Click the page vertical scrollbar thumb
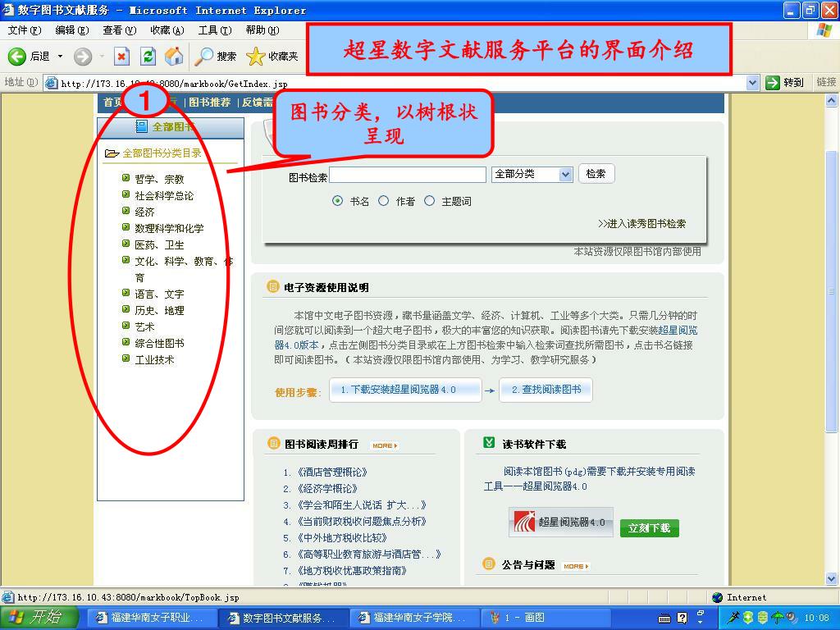The height and width of the screenshot is (630, 840). (x=832, y=290)
